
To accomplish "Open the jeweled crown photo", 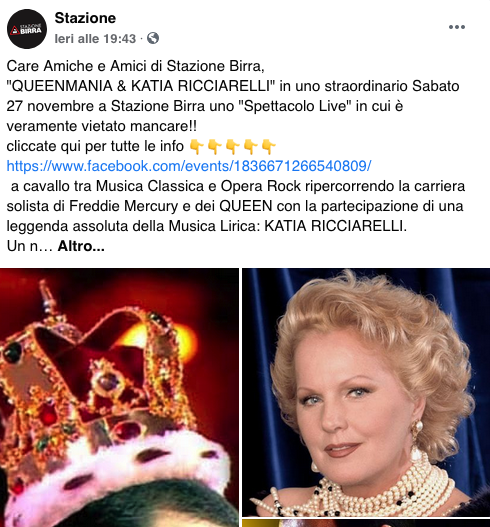I will pyautogui.click(x=119, y=397).
